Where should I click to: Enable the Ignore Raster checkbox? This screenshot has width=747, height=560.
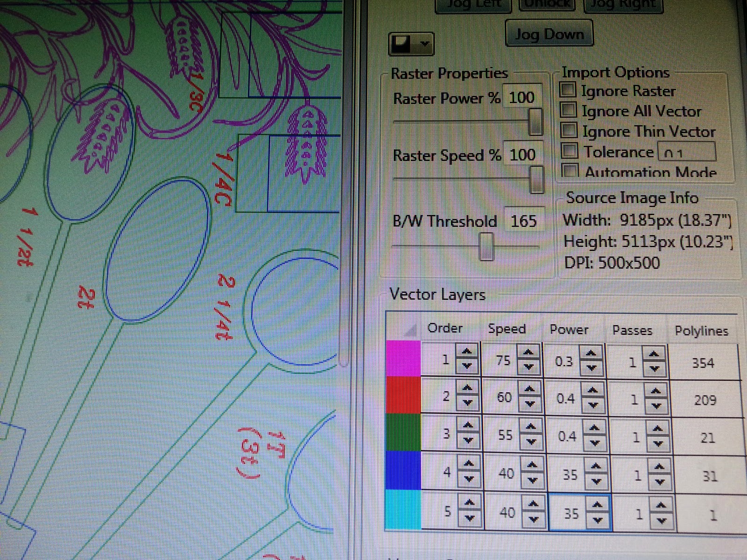tap(569, 90)
